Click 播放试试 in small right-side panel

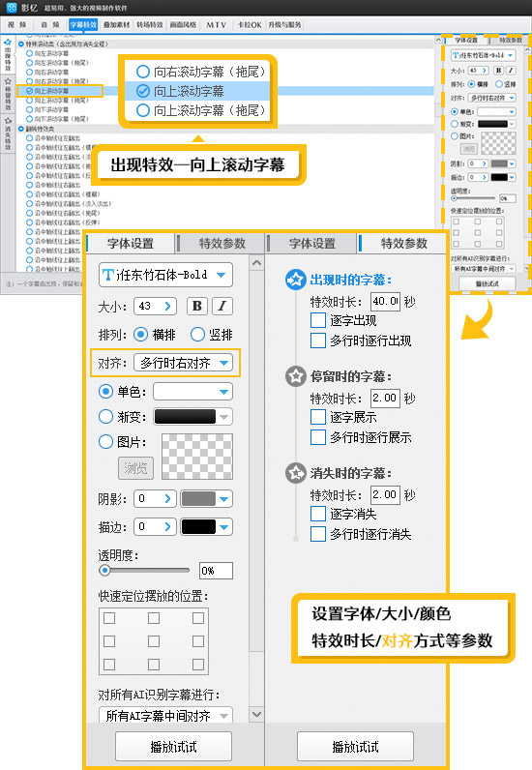click(488, 283)
